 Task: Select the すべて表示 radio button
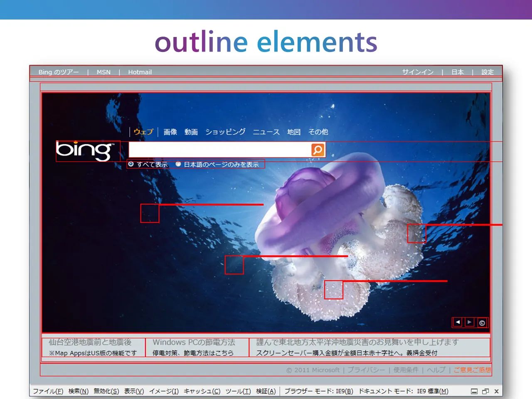click(x=131, y=164)
